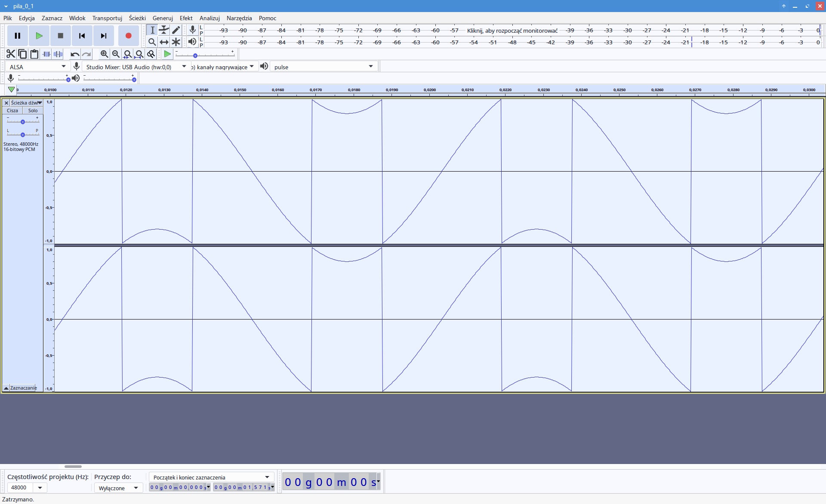This screenshot has width=826, height=504.
Task: Click the Cut scissors icon
Action: coord(11,54)
